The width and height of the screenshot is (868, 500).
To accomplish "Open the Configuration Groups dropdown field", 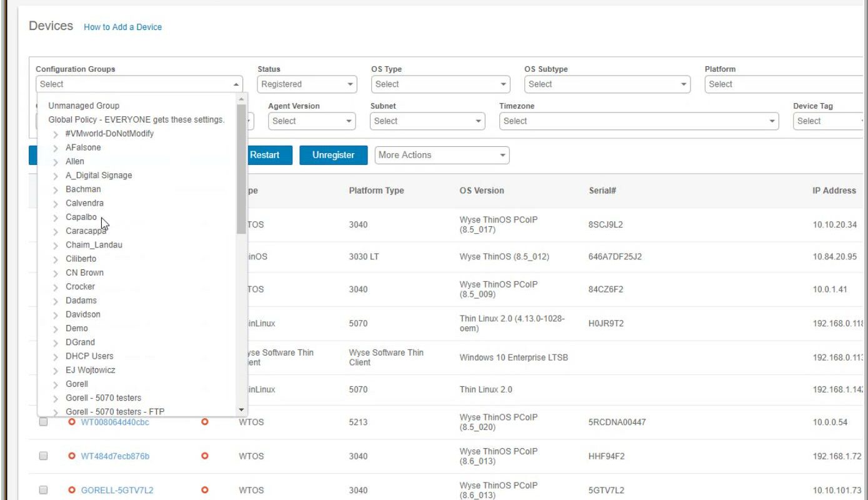I will pyautogui.click(x=139, y=84).
